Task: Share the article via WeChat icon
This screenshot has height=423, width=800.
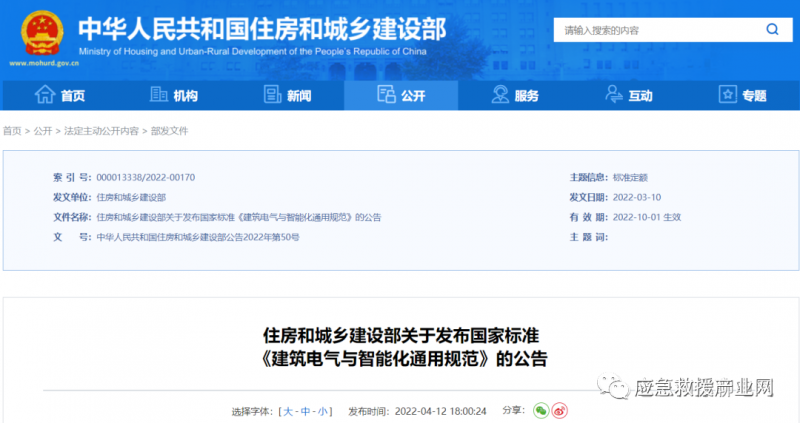Action: pyautogui.click(x=541, y=410)
